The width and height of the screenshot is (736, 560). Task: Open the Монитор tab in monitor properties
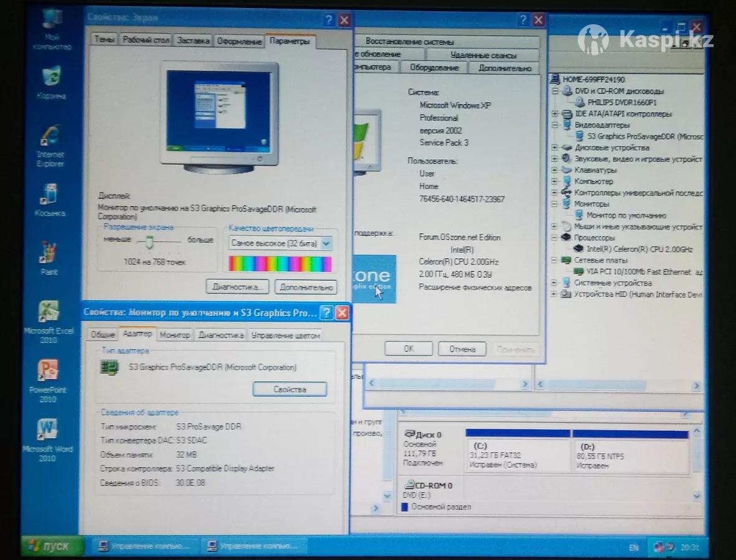174,335
